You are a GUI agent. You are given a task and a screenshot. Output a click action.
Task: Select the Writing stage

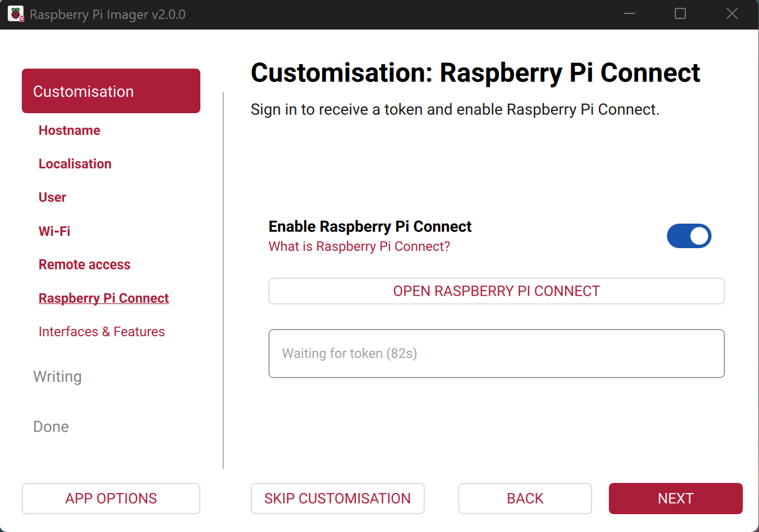[x=57, y=376]
